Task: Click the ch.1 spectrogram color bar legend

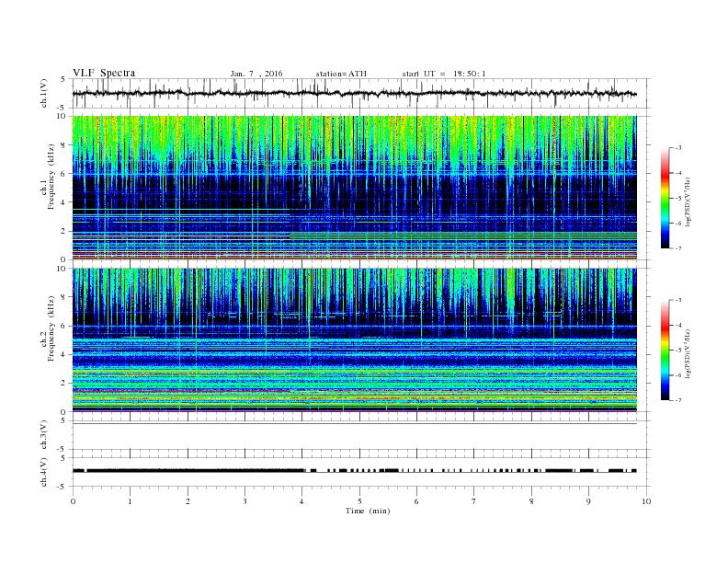Action: click(x=665, y=198)
